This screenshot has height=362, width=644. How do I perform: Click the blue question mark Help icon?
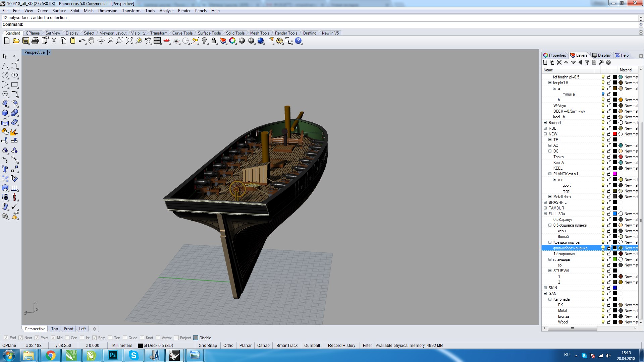coord(298,41)
